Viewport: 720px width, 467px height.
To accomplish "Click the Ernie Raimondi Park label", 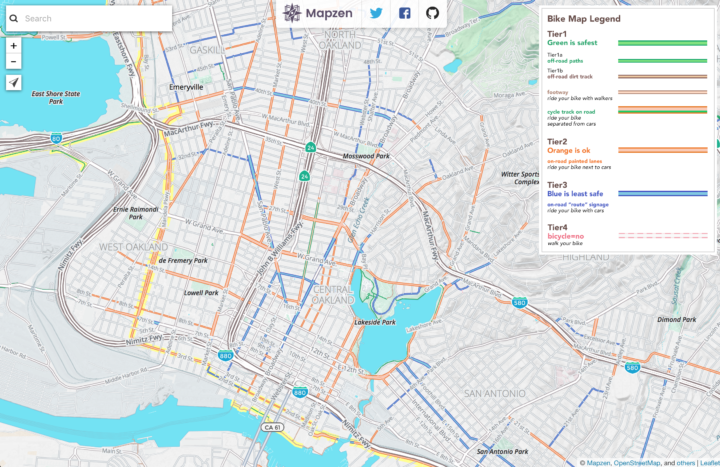I will pyautogui.click(x=135, y=213).
